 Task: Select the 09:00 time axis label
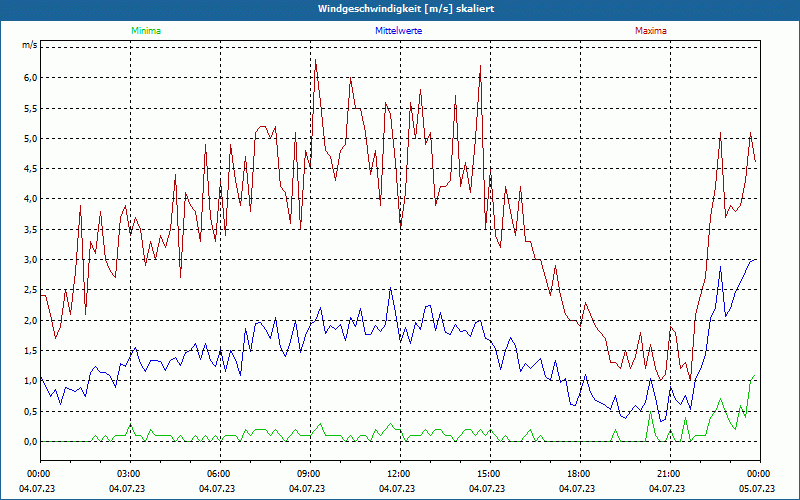[x=309, y=473]
